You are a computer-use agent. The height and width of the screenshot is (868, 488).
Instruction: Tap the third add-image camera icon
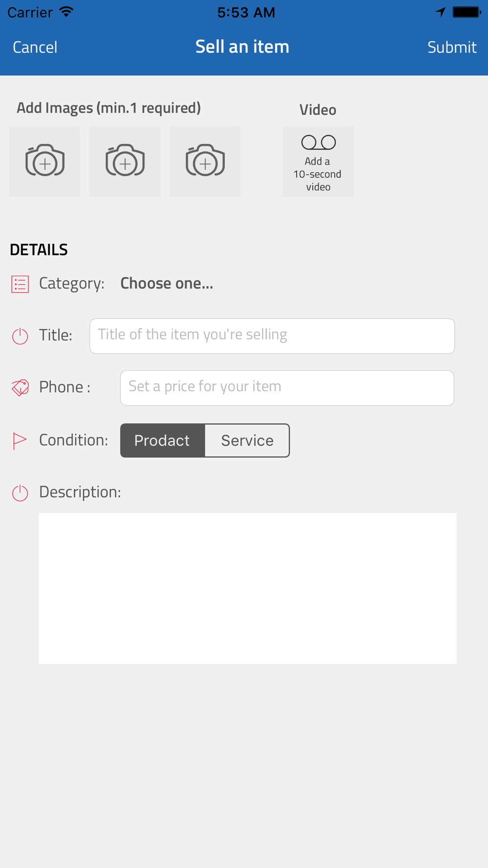pos(205,161)
